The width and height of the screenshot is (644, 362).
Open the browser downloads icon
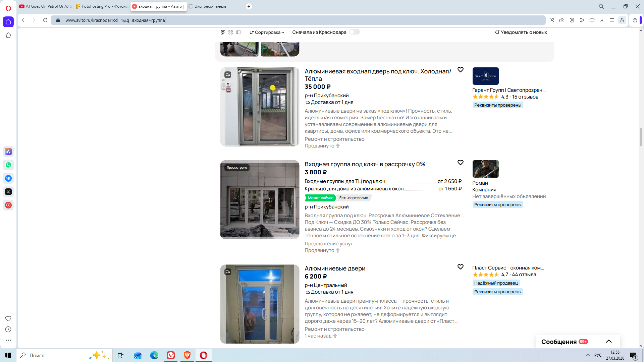pos(602,20)
